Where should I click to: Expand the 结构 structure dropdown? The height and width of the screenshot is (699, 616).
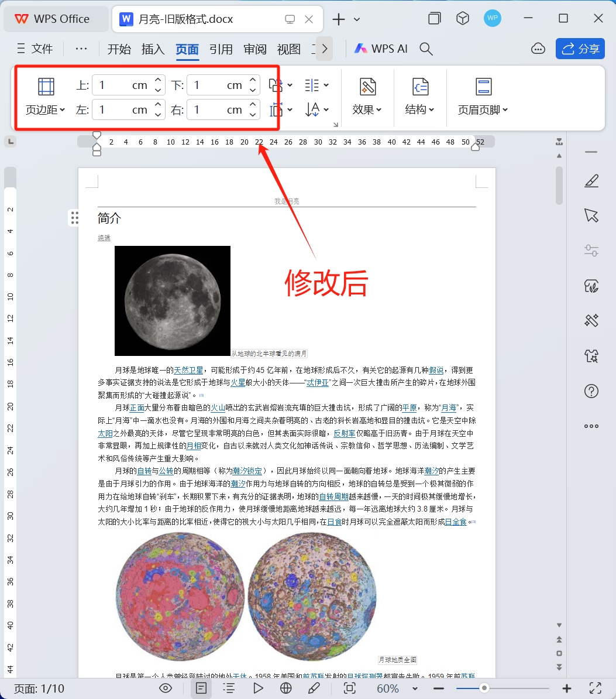pos(419,109)
